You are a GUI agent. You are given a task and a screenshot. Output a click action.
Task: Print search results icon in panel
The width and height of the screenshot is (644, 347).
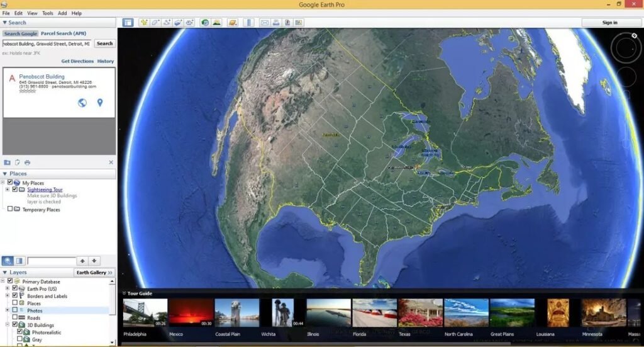(27, 162)
